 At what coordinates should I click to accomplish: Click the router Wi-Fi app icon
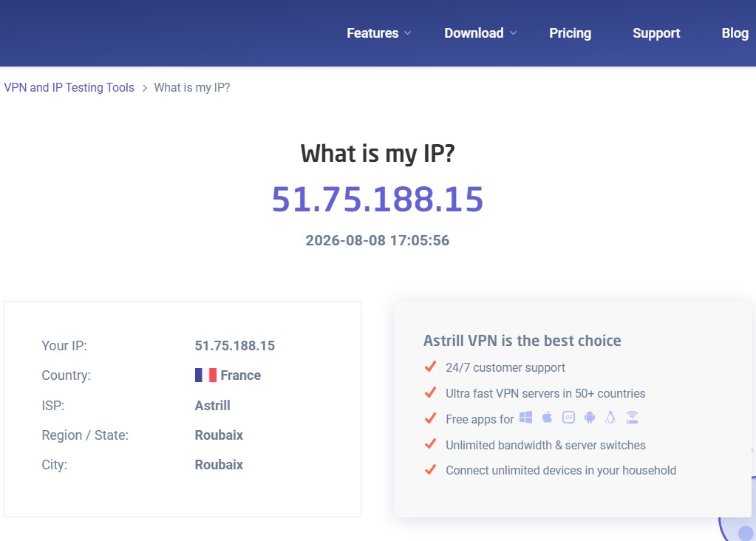(632, 418)
